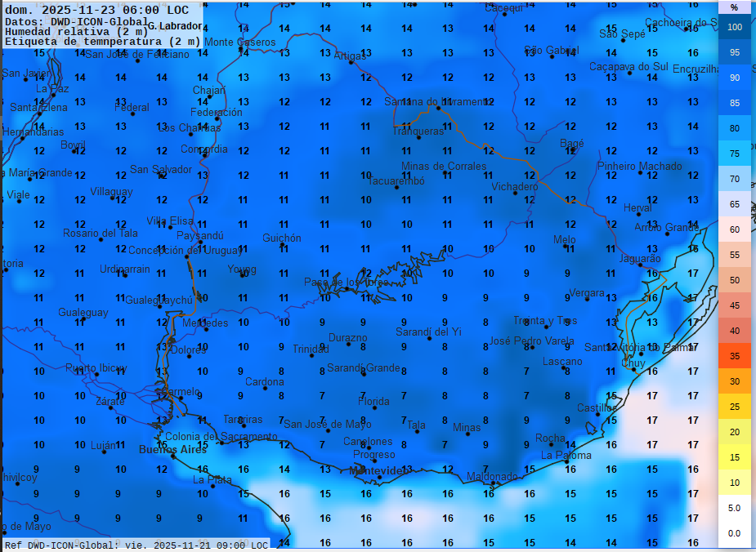The image size is (756, 552).
Task: Click the Montevideo city label
Action: [378, 471]
